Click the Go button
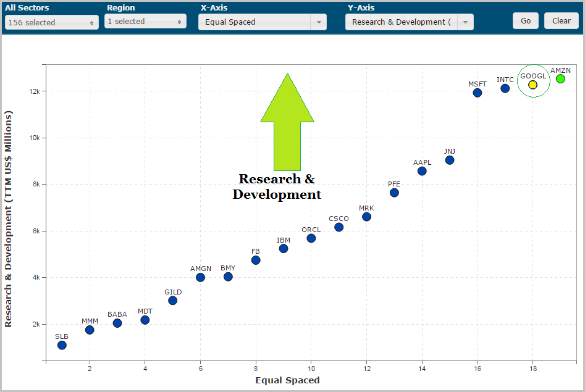The height and width of the screenshot is (392, 585). tap(526, 21)
